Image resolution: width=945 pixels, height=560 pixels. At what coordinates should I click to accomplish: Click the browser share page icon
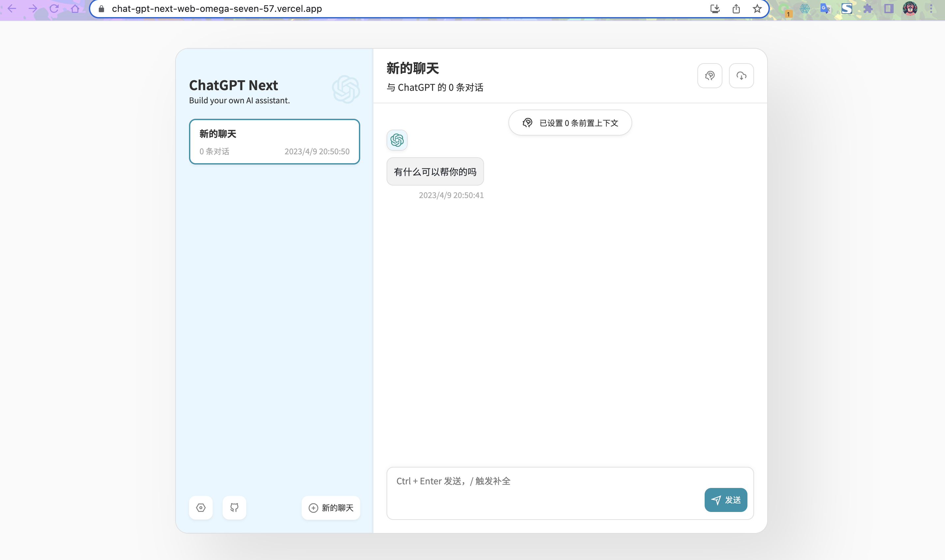736,9
